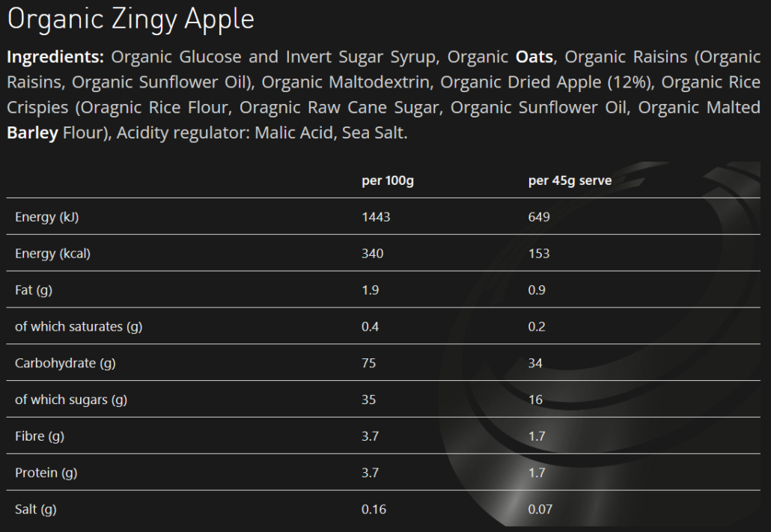This screenshot has height=532, width=771.
Task: Select the Energy (kcal) row label
Action: (52, 254)
